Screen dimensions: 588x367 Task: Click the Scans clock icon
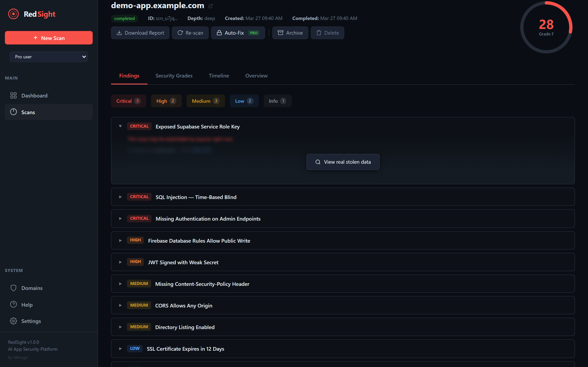[13, 112]
